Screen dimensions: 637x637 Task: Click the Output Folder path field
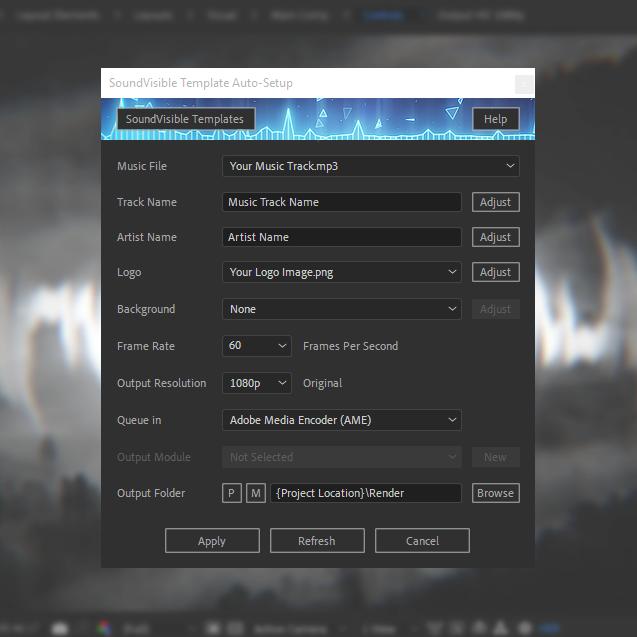(366, 493)
